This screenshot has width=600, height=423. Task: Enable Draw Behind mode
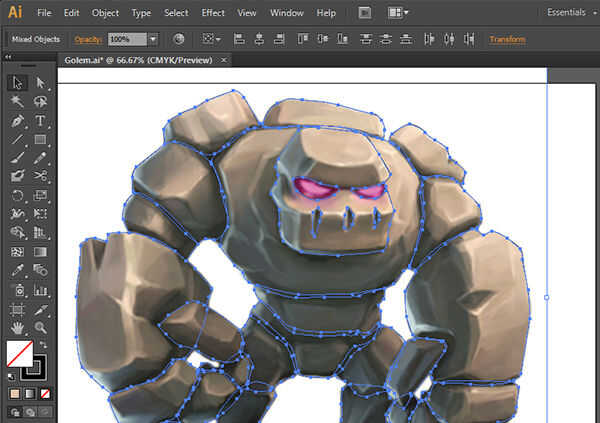coord(30,412)
